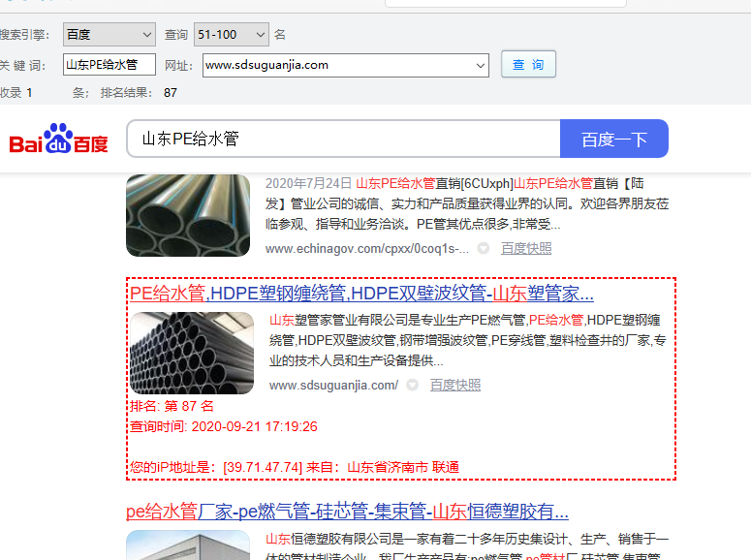751x560 pixels.
Task: Click the IP address text [39.71.47.74]
Action: pos(263,467)
